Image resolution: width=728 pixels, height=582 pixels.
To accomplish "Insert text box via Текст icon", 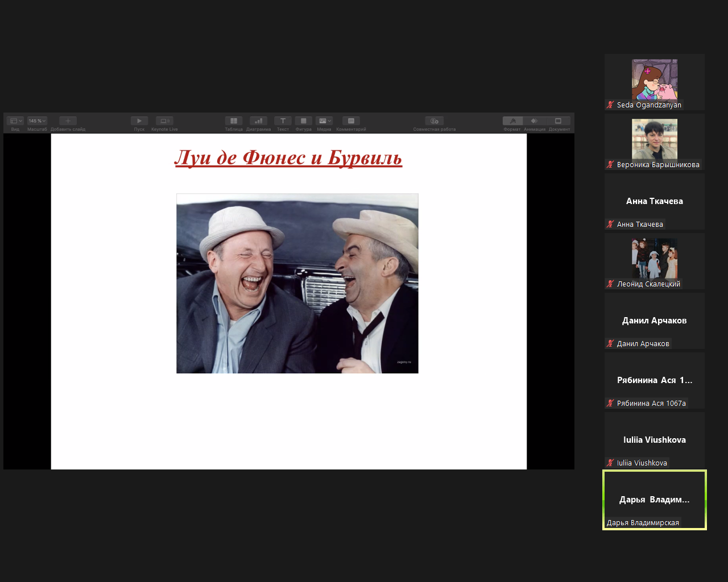I will pos(283,121).
